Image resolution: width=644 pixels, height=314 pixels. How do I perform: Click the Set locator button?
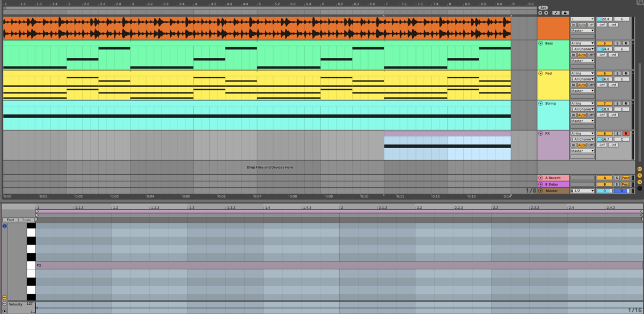tap(543, 8)
